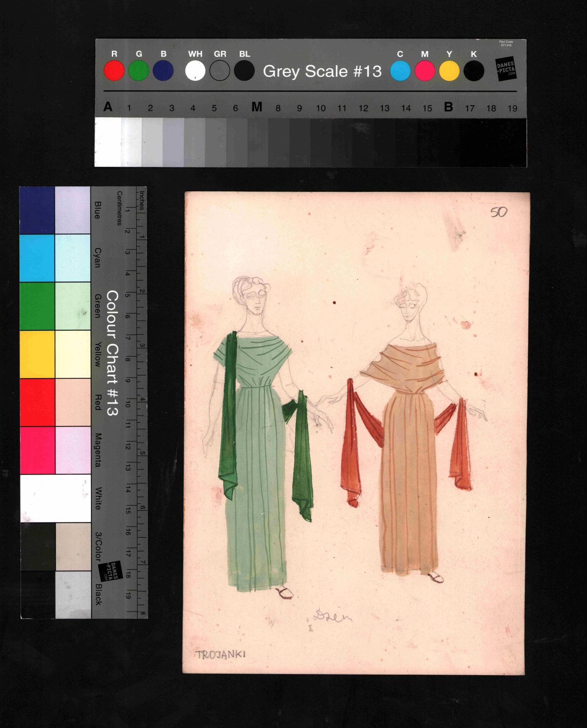The height and width of the screenshot is (728, 587).
Task: Select the saturated cyan swatch on colour chart
Action: point(37,258)
